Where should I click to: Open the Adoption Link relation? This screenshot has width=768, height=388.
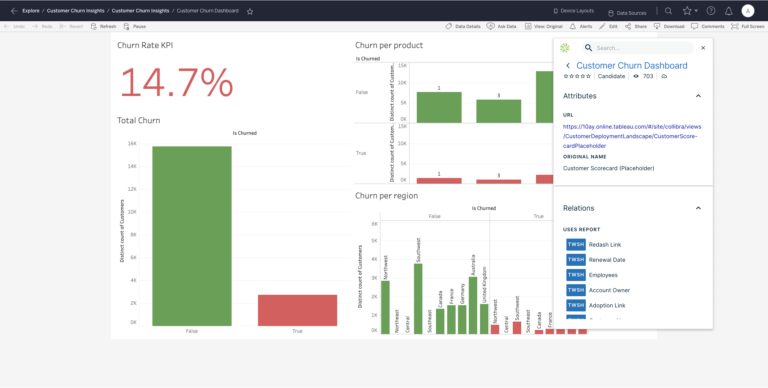pos(607,305)
